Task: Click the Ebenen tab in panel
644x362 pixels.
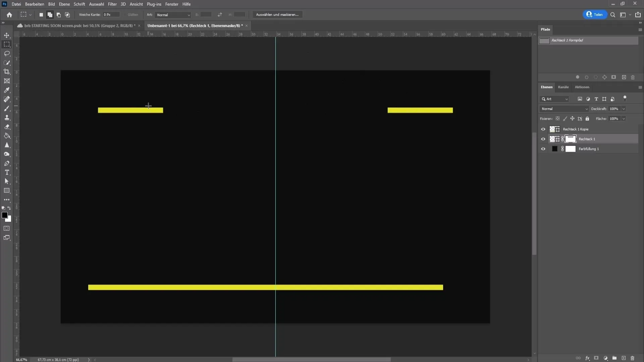Action: coord(546,86)
